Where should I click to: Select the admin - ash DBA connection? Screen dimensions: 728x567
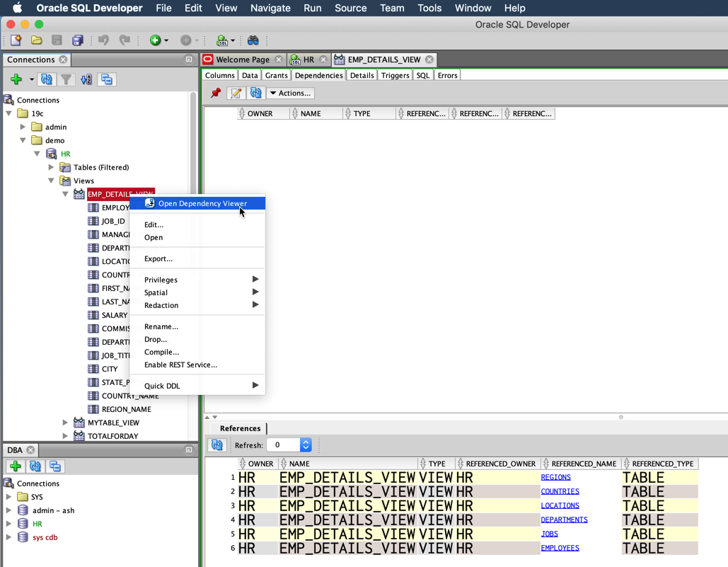[x=53, y=510]
